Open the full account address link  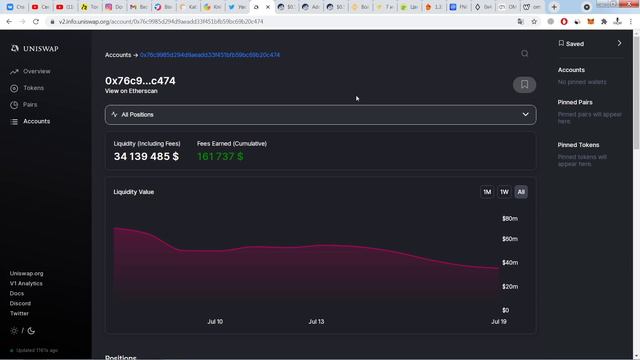tap(210, 55)
